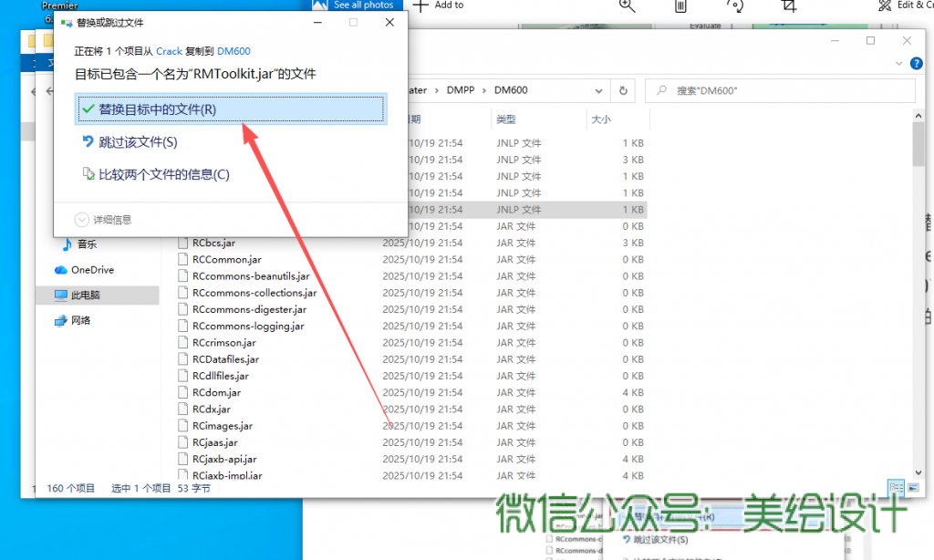Viewport: 934px width, 560px height.
Task: Open the DM600 destination link in dialog
Action: pyautogui.click(x=233, y=51)
